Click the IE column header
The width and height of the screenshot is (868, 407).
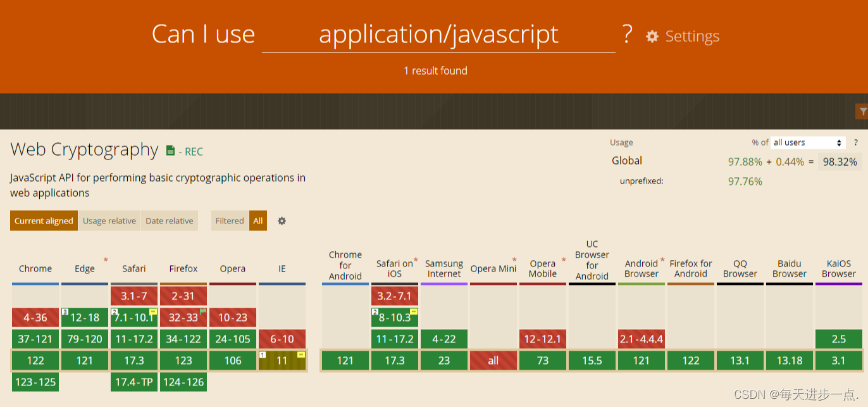coord(282,268)
